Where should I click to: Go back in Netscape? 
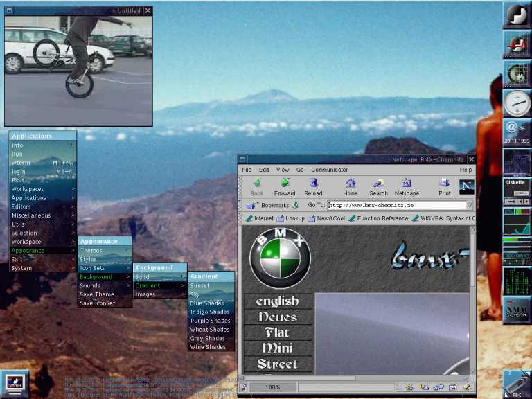pyautogui.click(x=257, y=186)
